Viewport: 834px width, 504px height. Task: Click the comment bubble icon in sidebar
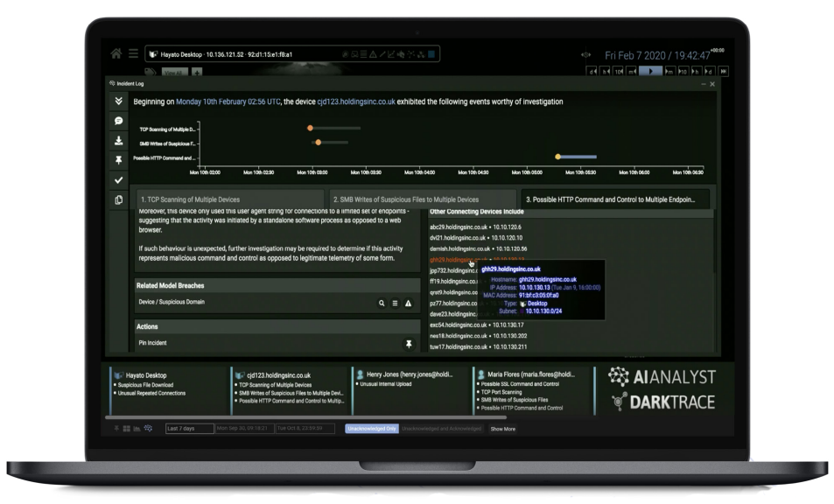pyautogui.click(x=119, y=120)
